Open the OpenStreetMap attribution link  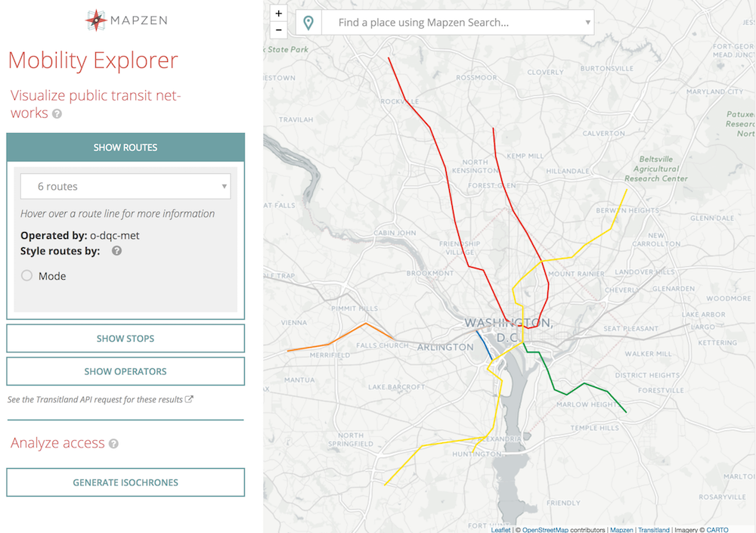tap(545, 530)
